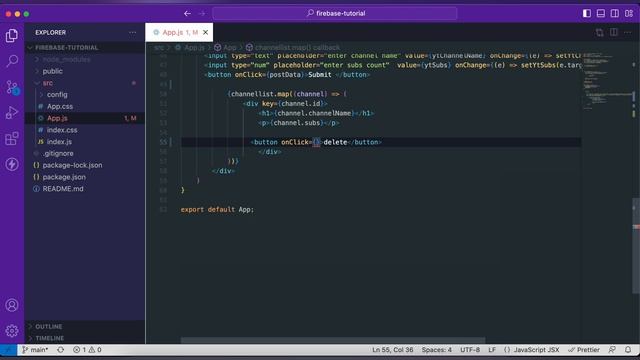The height and width of the screenshot is (360, 640).
Task: Click the remote window indicator in status bar
Action: coord(8,350)
